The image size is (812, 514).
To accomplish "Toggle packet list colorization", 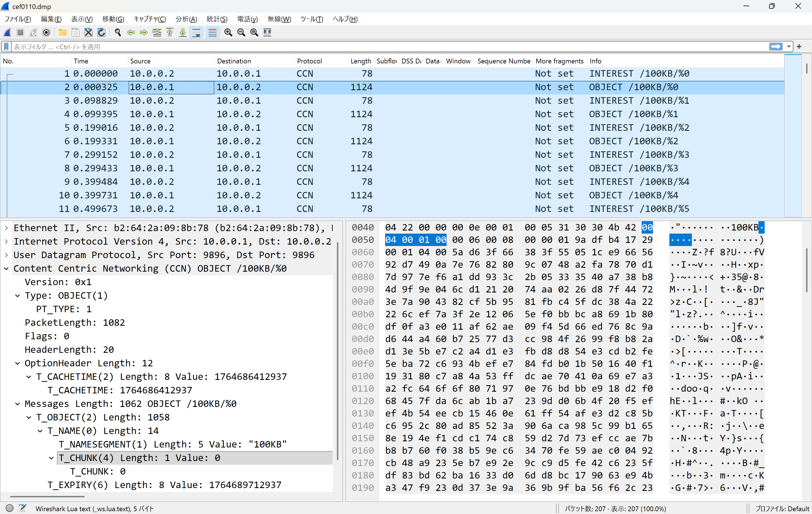I will tap(212, 32).
